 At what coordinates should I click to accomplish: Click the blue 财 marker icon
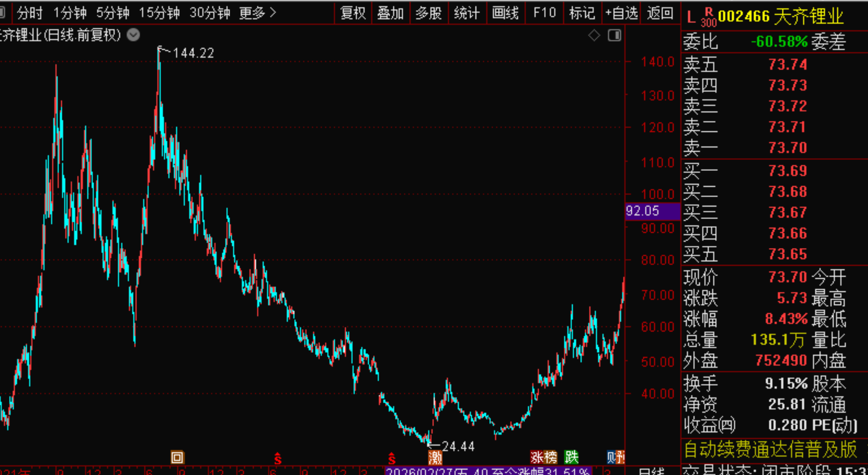pyautogui.click(x=612, y=457)
